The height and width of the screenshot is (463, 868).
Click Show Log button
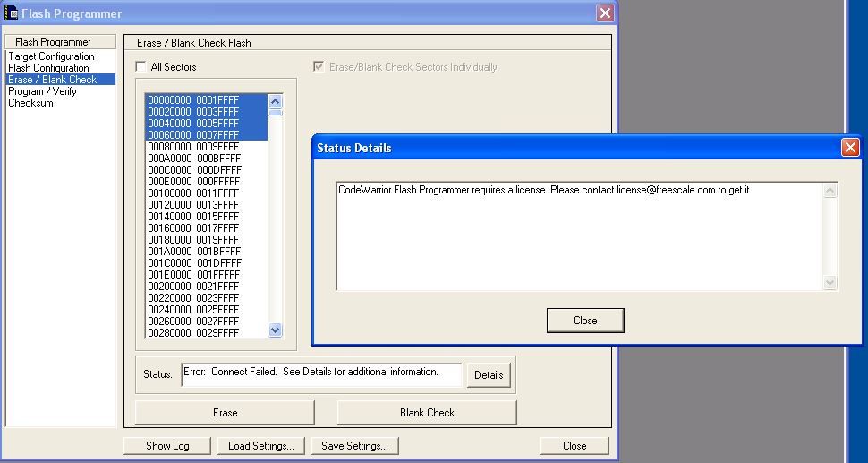click(167, 446)
